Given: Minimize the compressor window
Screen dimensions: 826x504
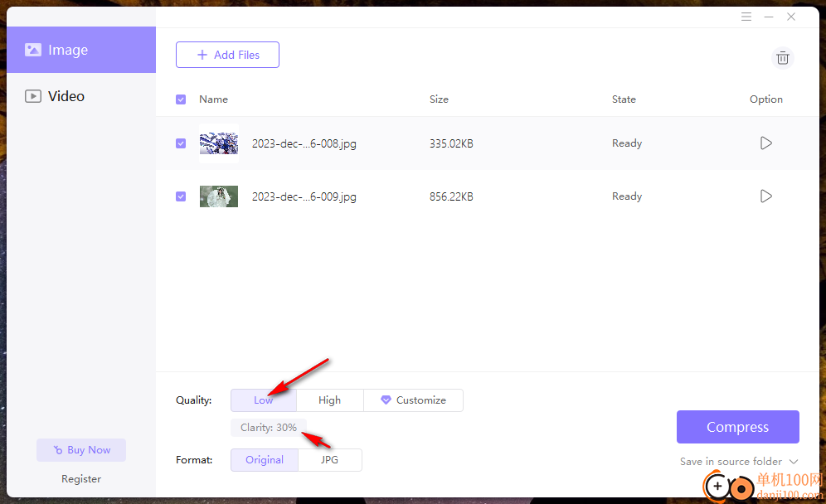Looking at the screenshot, I should coord(769,17).
